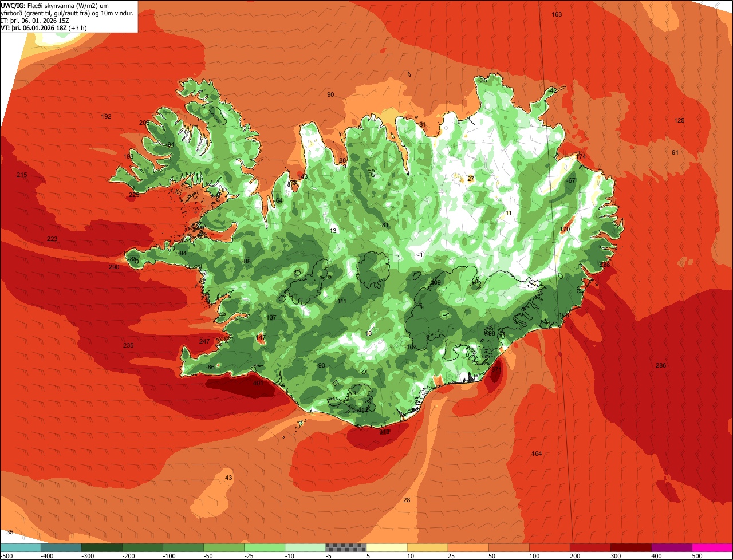Click the legend swatch between 50 and 100
This screenshot has height=560, width=733.
pos(509,547)
